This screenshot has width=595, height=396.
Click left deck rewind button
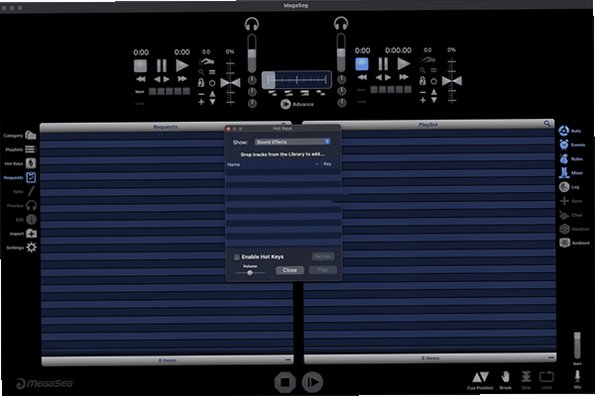(141, 79)
